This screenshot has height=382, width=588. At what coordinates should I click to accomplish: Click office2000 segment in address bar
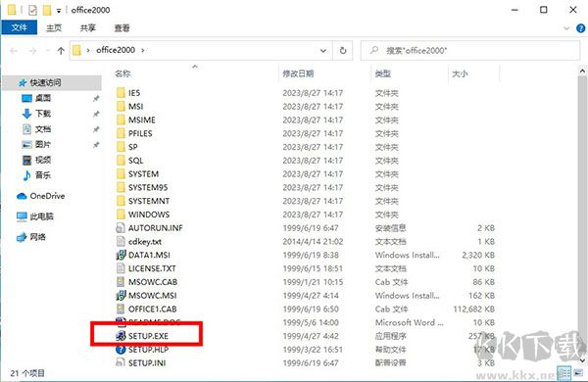(115, 50)
